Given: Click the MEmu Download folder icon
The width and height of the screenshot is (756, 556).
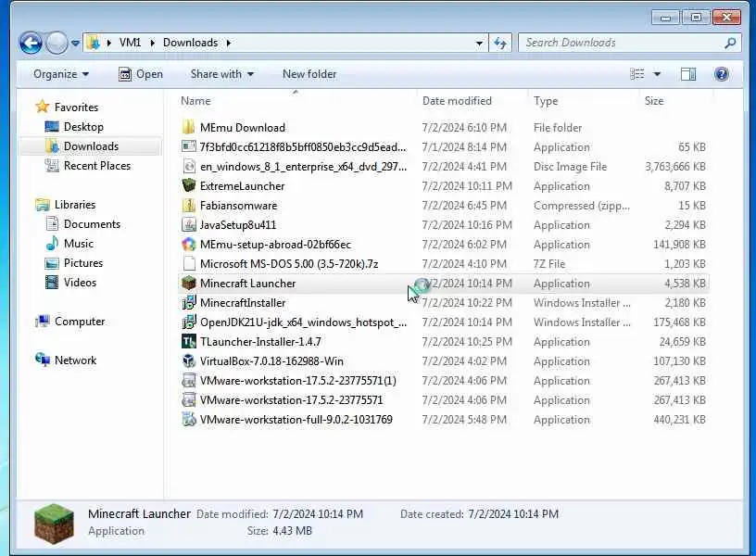Looking at the screenshot, I should 188,128.
